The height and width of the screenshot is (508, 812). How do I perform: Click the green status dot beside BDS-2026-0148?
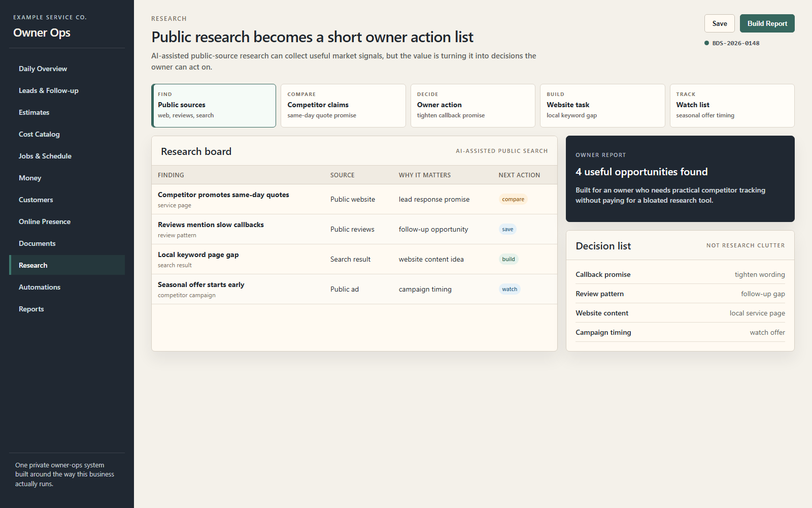point(706,43)
